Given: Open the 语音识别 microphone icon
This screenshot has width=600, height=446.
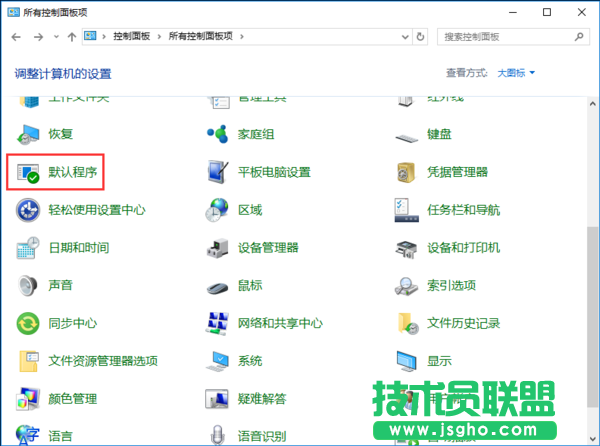Looking at the screenshot, I should tap(217, 435).
